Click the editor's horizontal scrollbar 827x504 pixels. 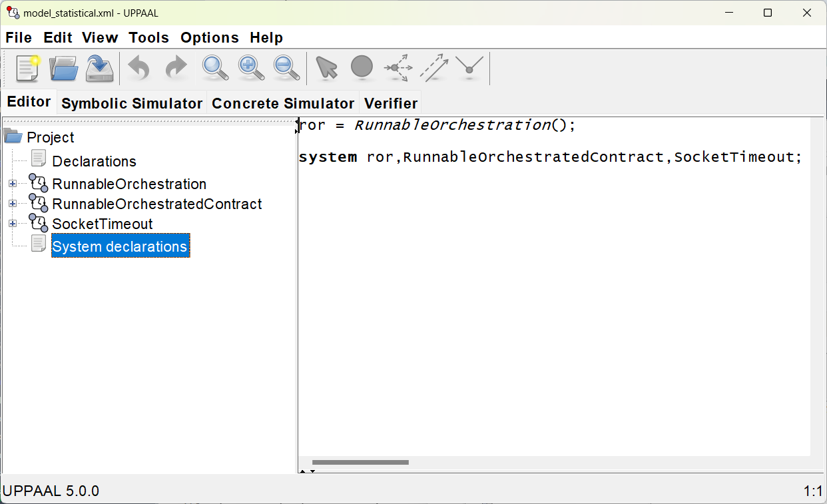pyautogui.click(x=360, y=462)
